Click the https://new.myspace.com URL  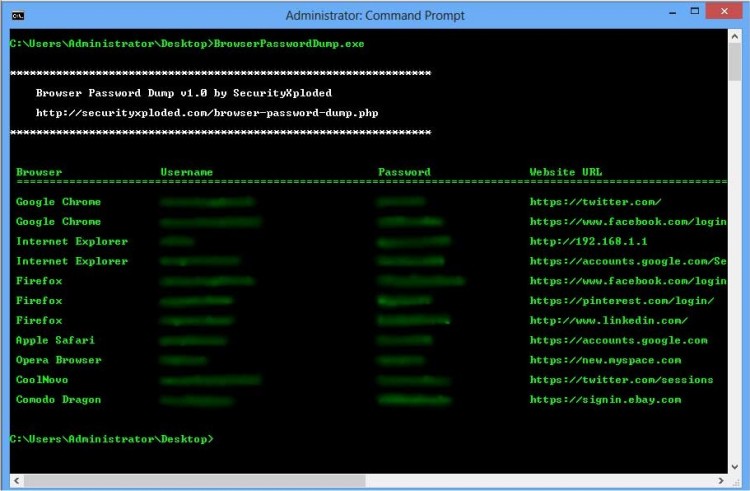605,360
